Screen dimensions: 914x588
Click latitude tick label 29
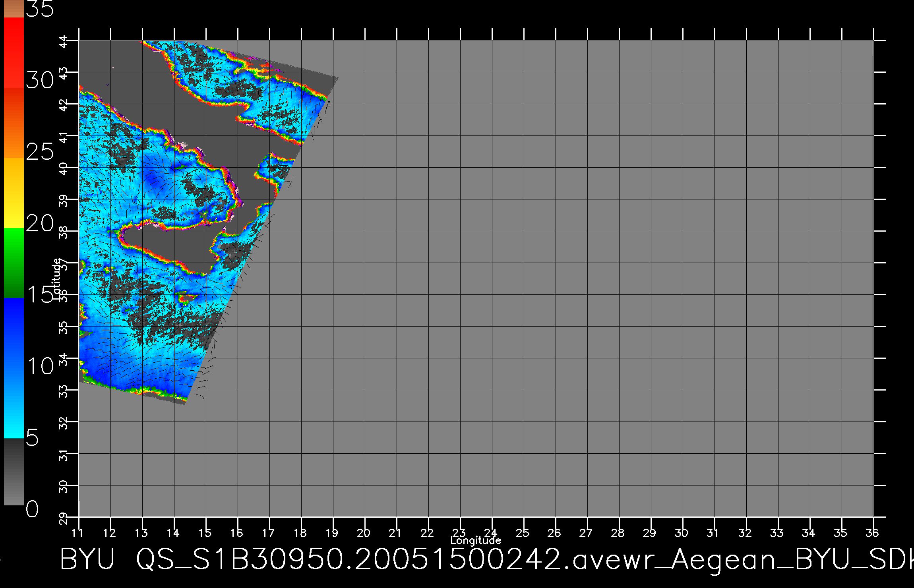[64, 517]
